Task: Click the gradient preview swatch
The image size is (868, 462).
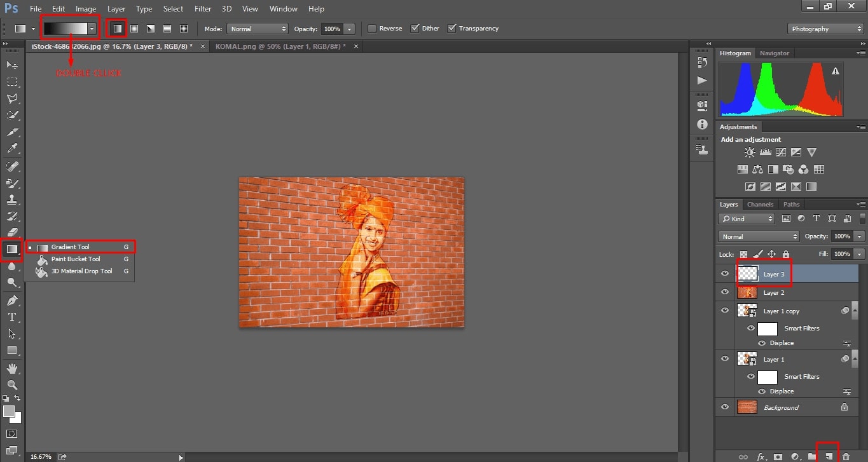Action: 65,29
